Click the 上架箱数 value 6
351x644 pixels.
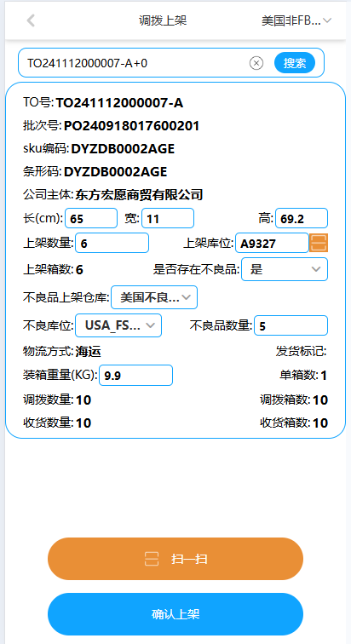(x=79, y=270)
